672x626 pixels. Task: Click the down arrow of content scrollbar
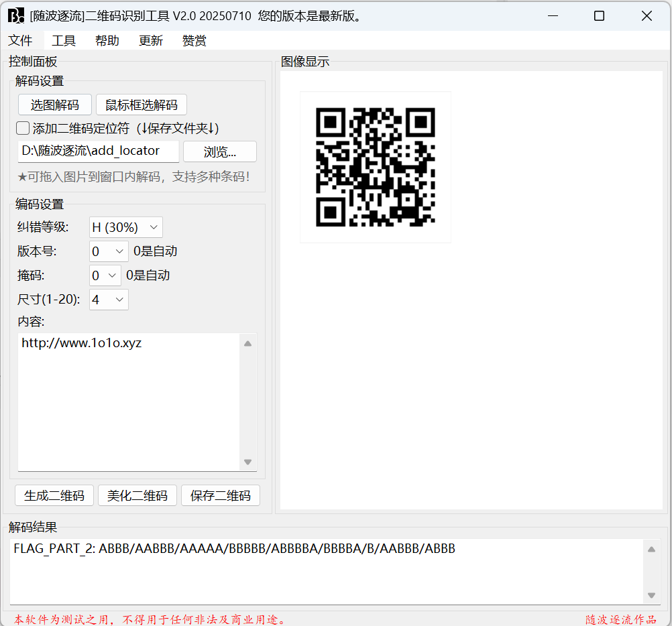[x=247, y=462]
